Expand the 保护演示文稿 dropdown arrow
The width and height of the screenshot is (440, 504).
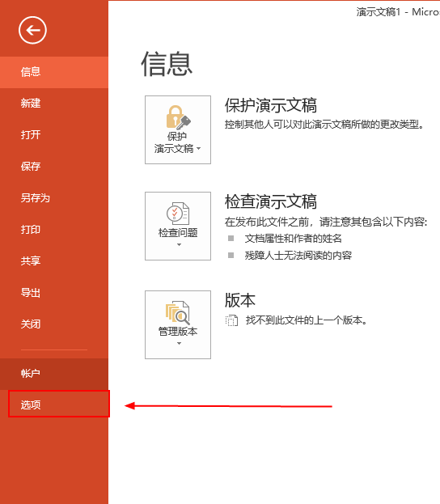[x=199, y=148]
